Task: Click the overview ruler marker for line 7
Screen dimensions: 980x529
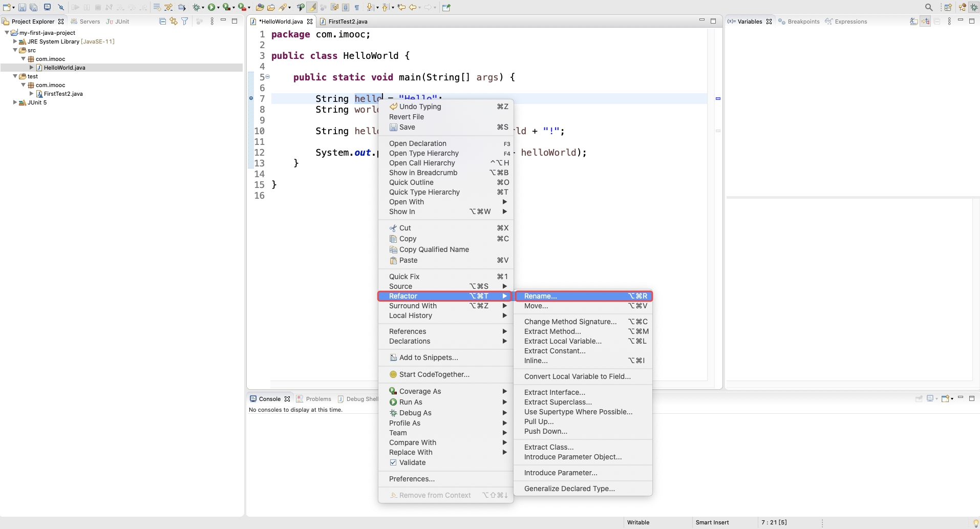Action: click(718, 98)
